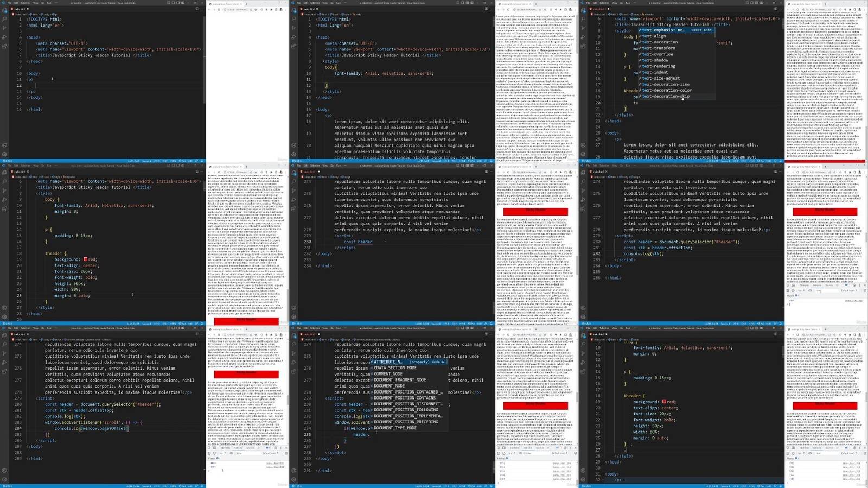Select index.html editor tab in the blank-browser frame

click(20, 9)
